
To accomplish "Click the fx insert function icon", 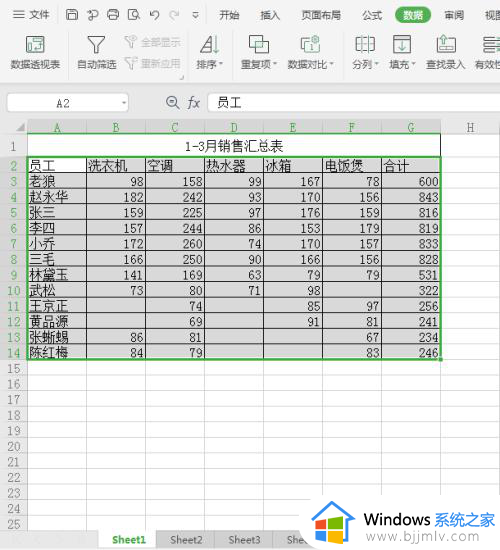I will (193, 103).
